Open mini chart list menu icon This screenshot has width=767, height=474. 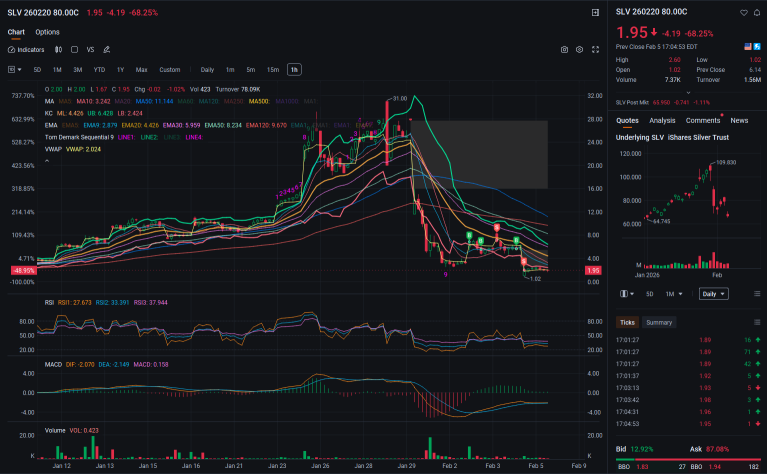(x=757, y=294)
